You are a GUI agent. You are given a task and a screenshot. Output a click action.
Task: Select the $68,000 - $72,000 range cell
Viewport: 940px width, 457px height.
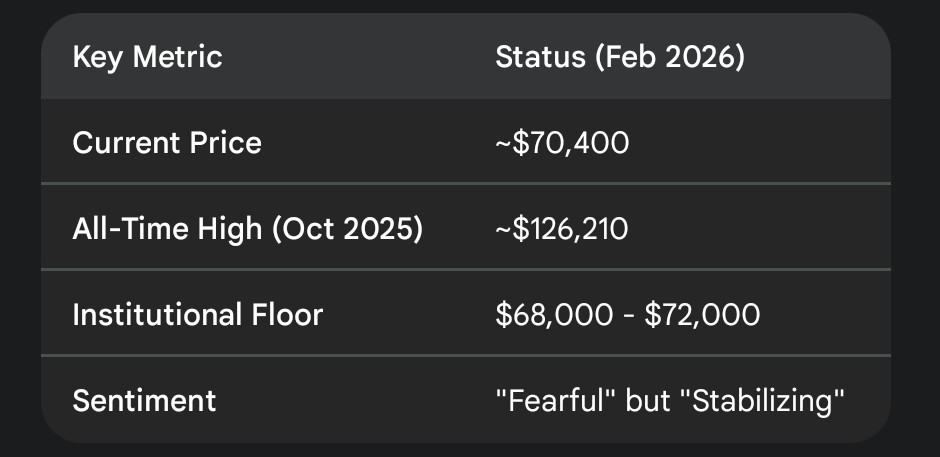coord(628,315)
